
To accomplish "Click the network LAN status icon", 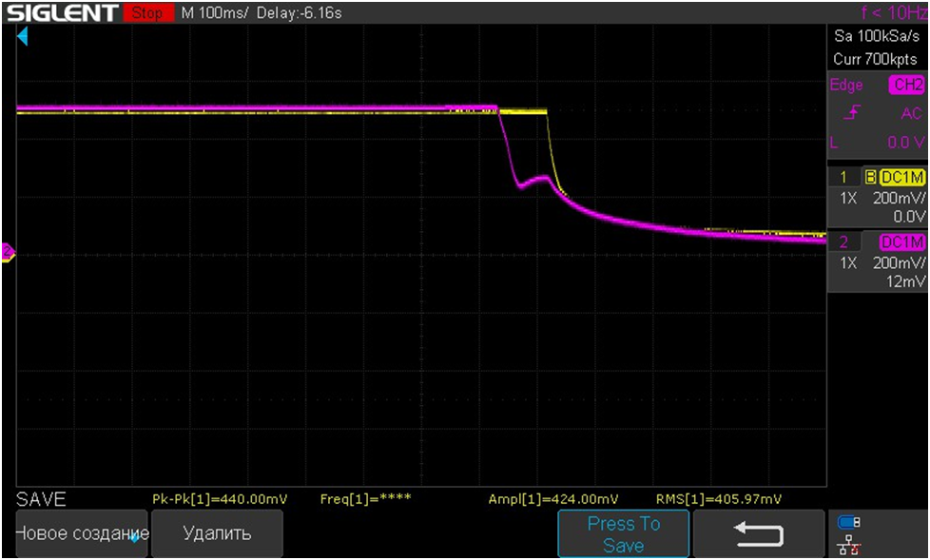I will click(850, 545).
